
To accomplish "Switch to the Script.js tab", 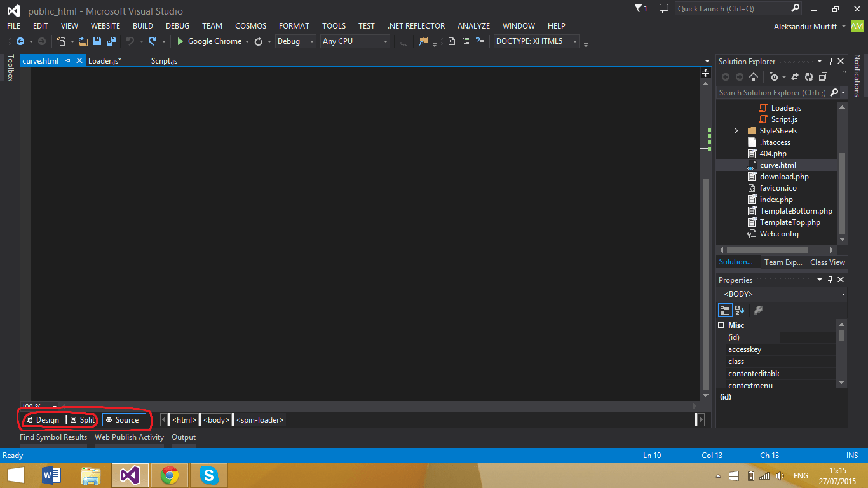I will 163,60.
